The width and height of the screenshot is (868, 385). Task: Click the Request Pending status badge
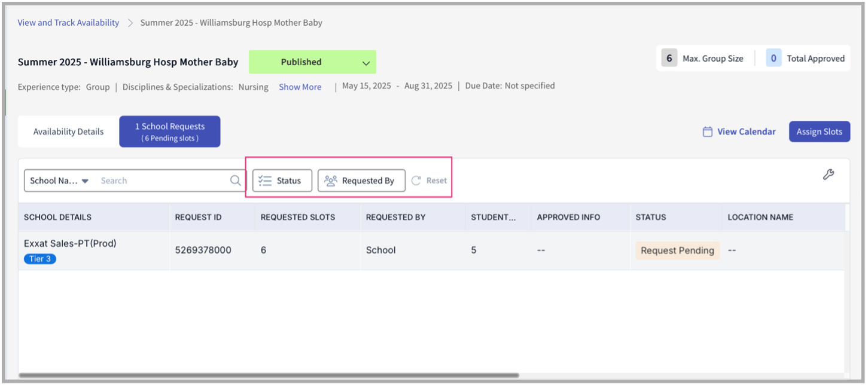(x=677, y=250)
